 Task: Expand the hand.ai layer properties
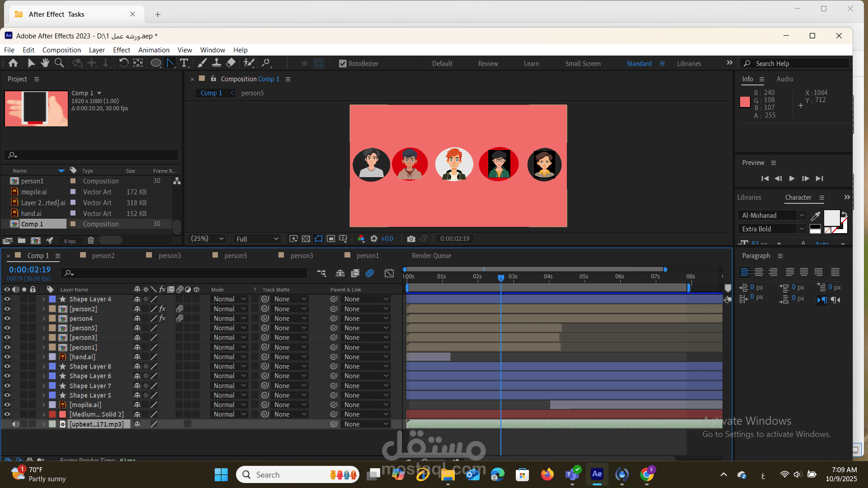coord(44,357)
